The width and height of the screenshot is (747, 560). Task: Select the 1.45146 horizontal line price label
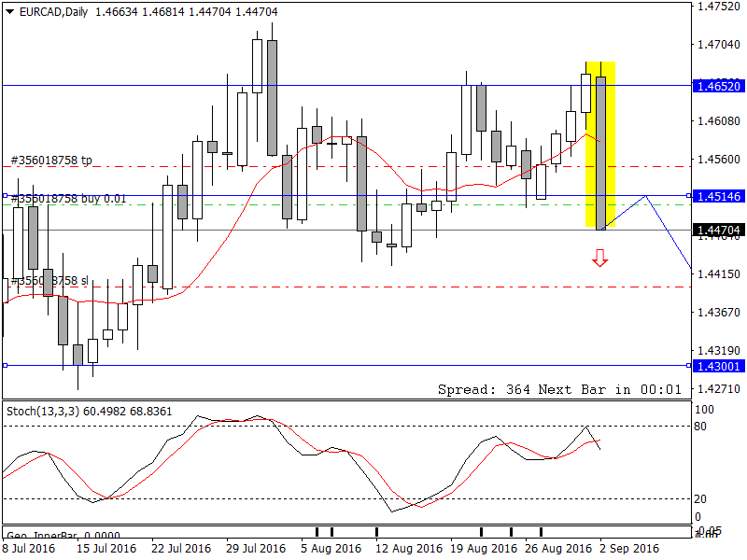click(x=719, y=196)
